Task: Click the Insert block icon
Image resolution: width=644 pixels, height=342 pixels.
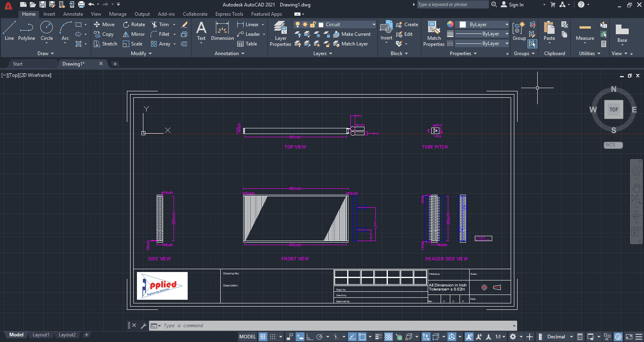Action: [x=386, y=30]
